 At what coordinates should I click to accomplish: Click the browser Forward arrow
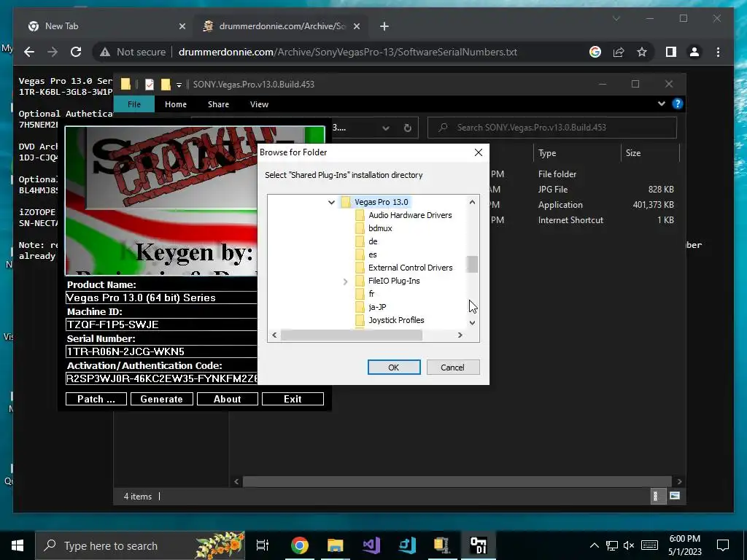point(53,52)
